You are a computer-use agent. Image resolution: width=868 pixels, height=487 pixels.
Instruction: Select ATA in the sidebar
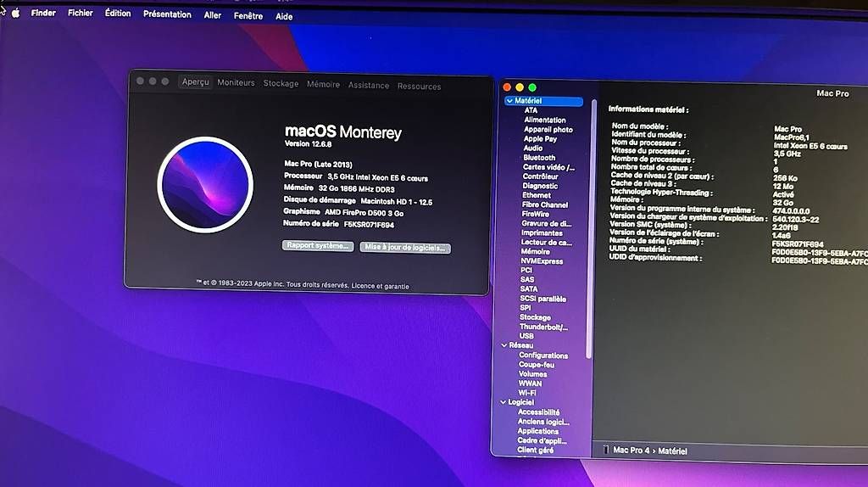(531, 110)
